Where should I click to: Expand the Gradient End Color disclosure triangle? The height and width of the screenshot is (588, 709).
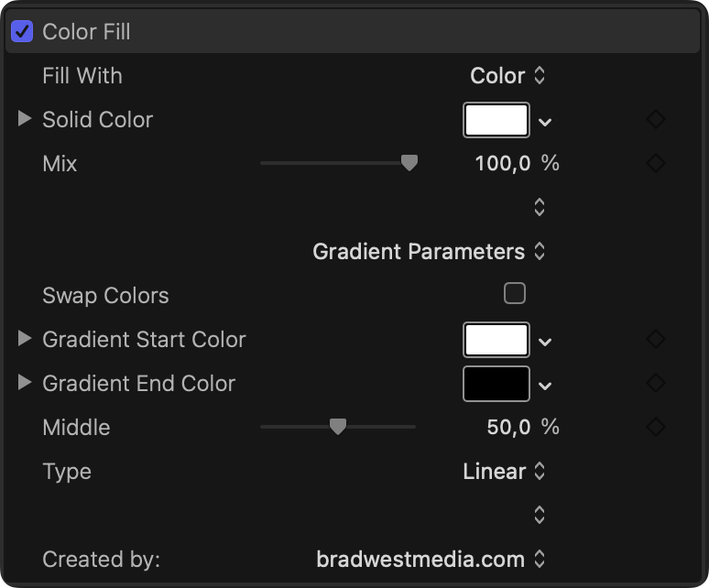25,383
